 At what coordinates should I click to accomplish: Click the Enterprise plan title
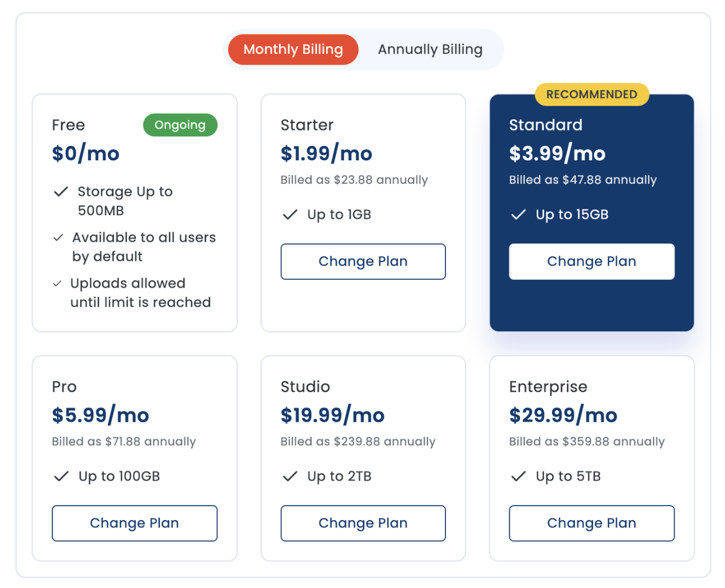tap(548, 387)
